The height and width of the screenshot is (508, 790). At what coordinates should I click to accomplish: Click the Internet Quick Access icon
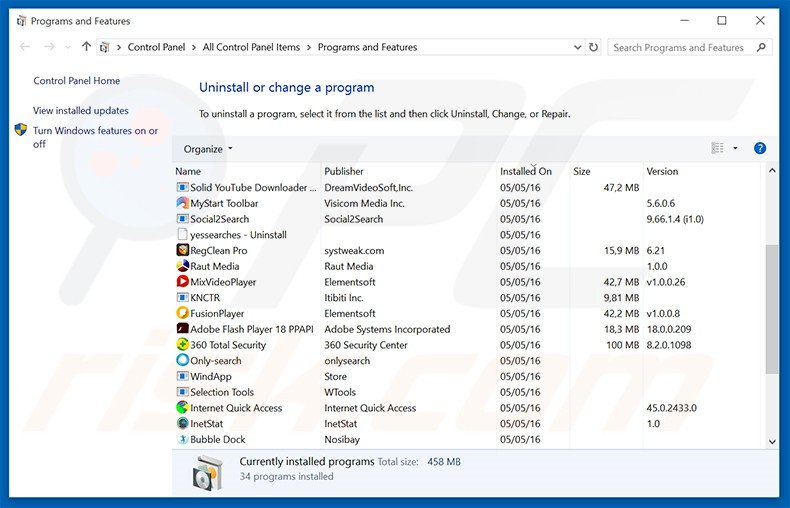coord(182,408)
